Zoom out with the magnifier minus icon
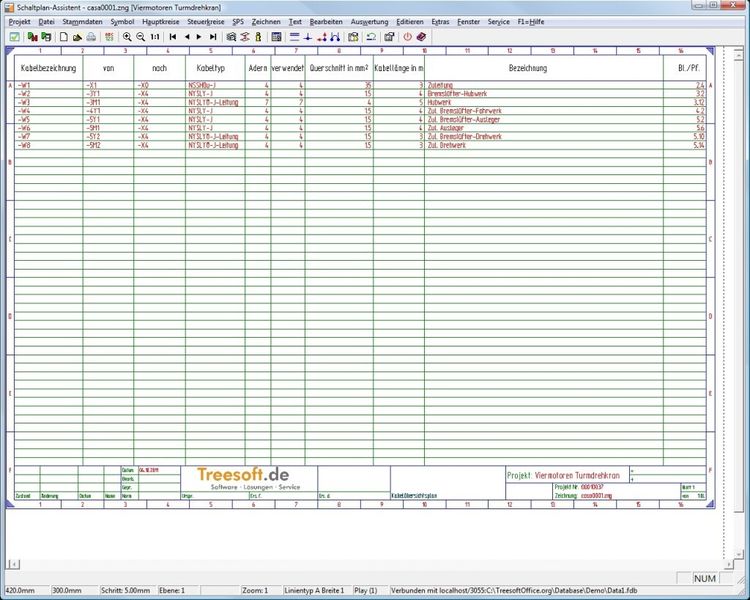The width and height of the screenshot is (750, 600). (141, 36)
